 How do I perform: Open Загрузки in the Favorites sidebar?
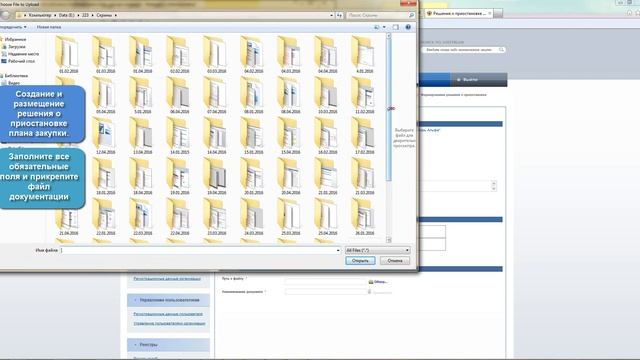(16, 47)
